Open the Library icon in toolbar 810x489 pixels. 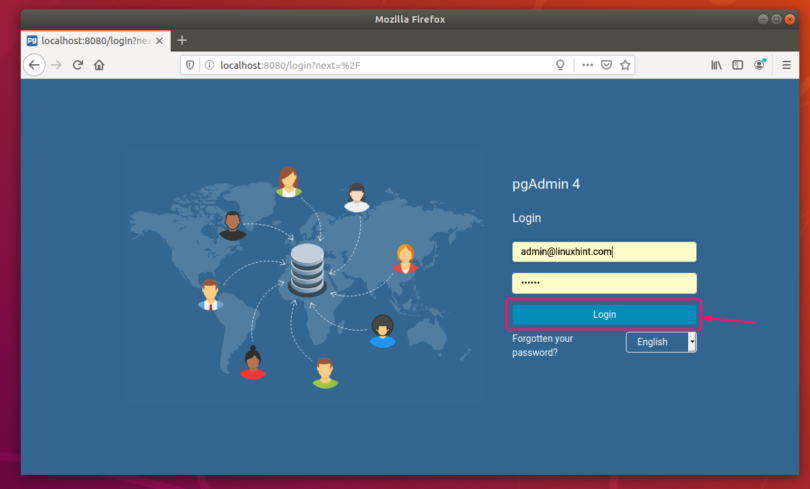[716, 65]
